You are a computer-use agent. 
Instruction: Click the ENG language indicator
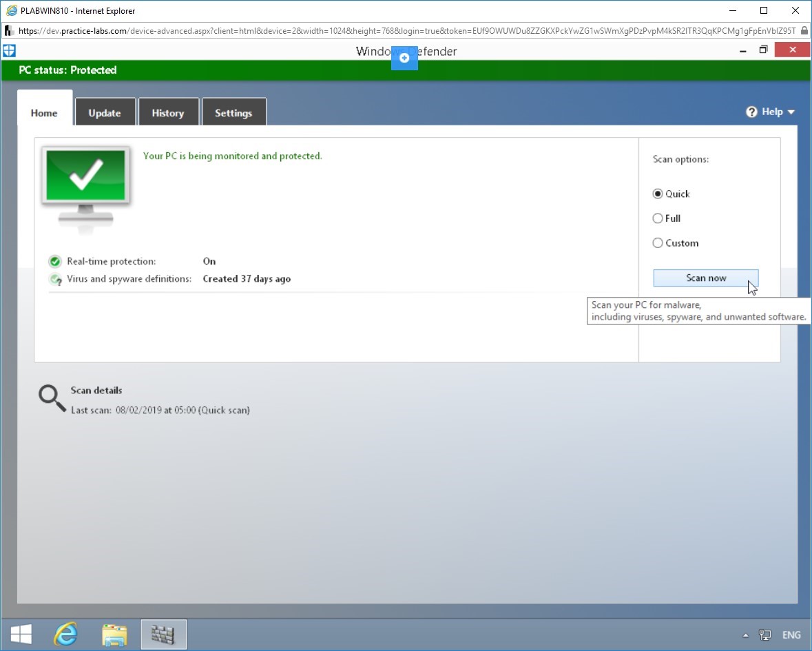pyautogui.click(x=791, y=635)
